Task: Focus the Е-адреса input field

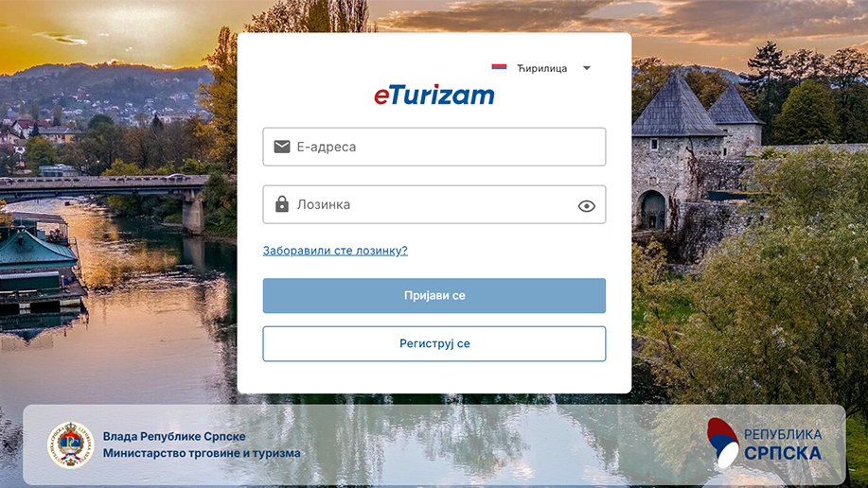Action: [434, 147]
